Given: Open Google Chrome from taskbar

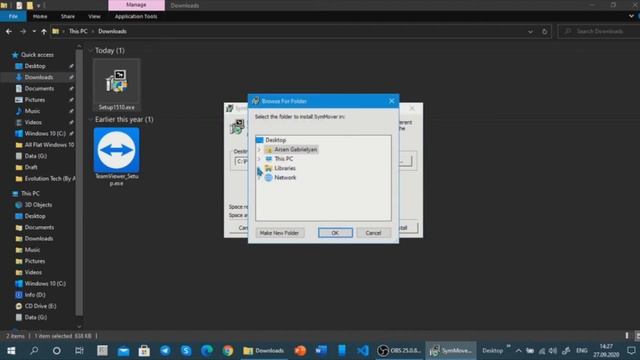Looking at the screenshot, I should pyautogui.click(x=228, y=351).
